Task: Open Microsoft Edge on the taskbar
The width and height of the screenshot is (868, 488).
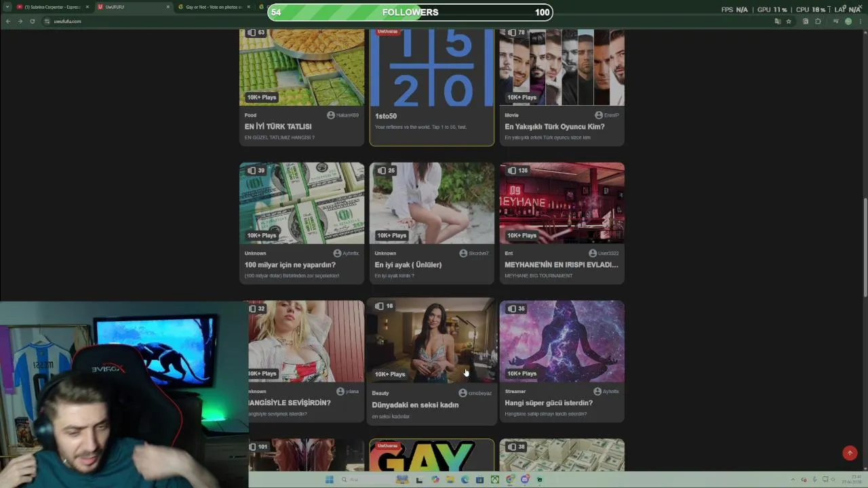Action: tap(465, 480)
